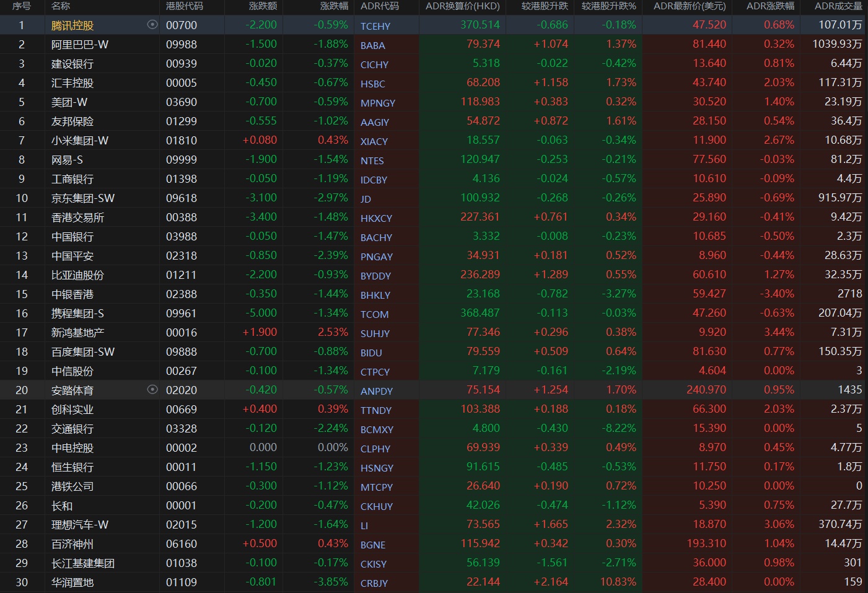
Task: Click the Hong Kong stock code 09988
Action: (182, 45)
